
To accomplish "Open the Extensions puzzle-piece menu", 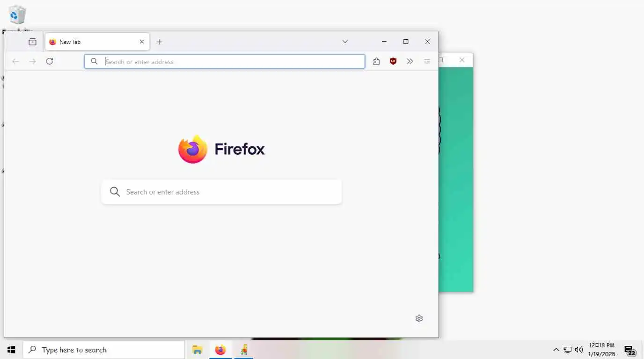I will [376, 61].
